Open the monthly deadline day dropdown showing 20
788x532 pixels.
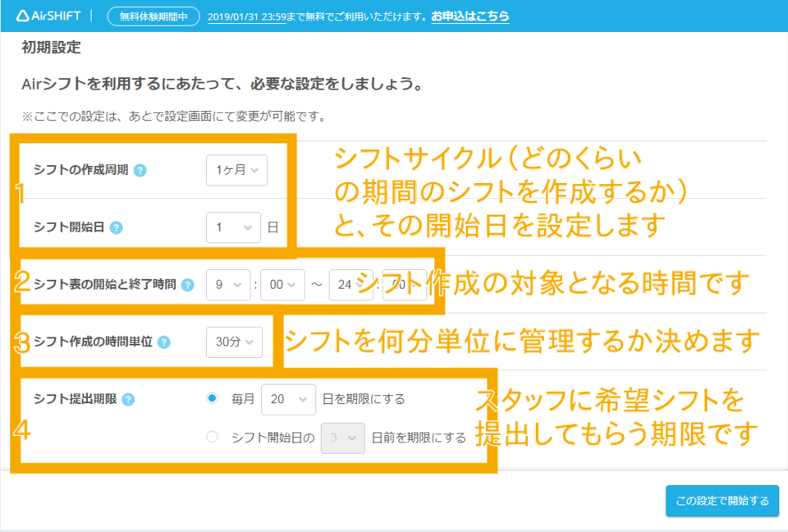[287, 399]
